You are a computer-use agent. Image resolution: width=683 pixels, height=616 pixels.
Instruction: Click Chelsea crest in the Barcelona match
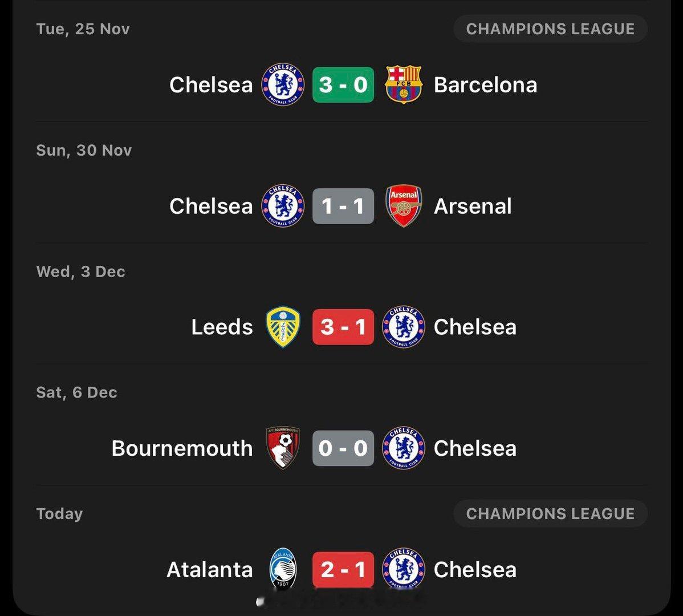pyautogui.click(x=283, y=84)
